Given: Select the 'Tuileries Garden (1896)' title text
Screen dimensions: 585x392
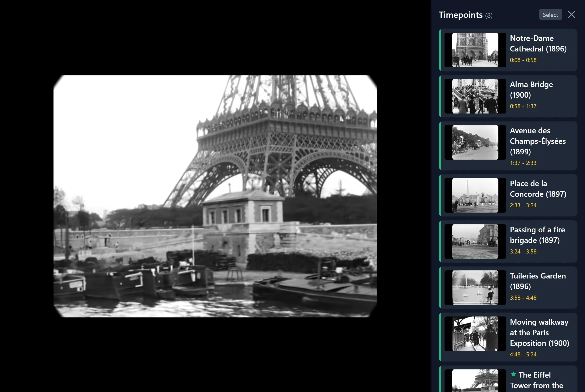Looking at the screenshot, I should pos(538,281).
